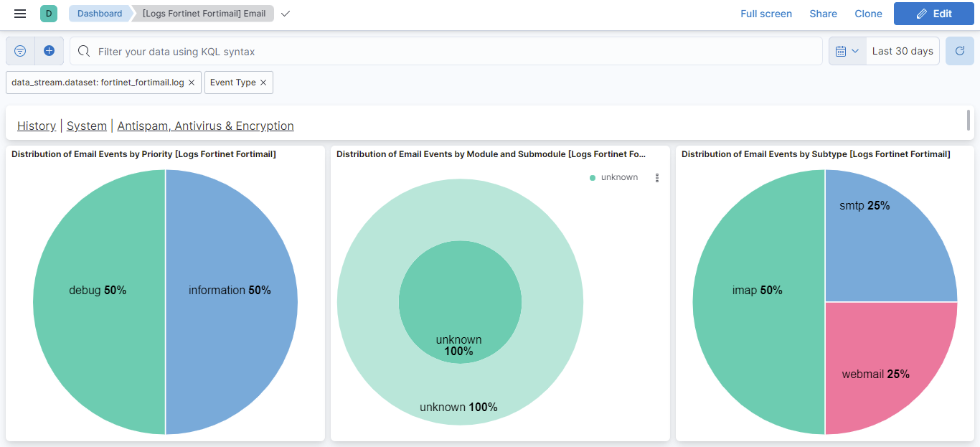
Task: Remove the Event Type filter pill
Action: click(x=263, y=82)
